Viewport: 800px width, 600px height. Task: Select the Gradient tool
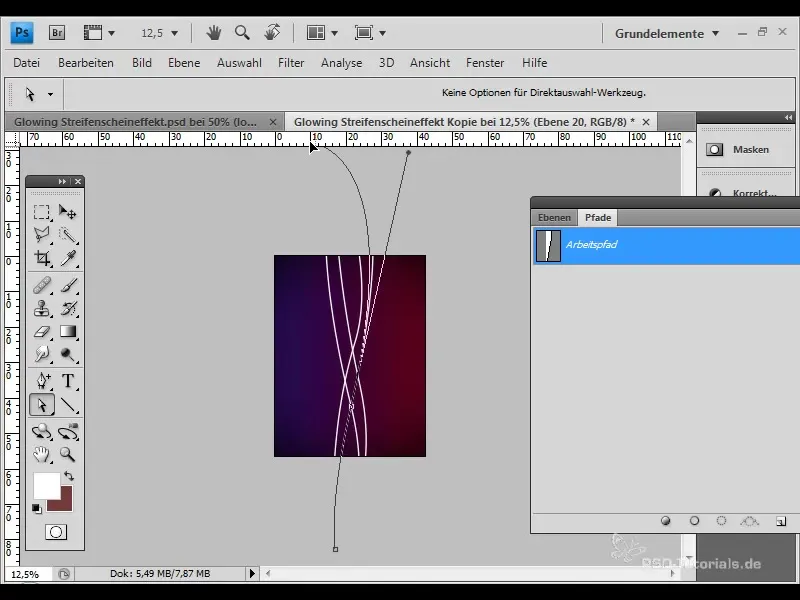click(x=67, y=332)
